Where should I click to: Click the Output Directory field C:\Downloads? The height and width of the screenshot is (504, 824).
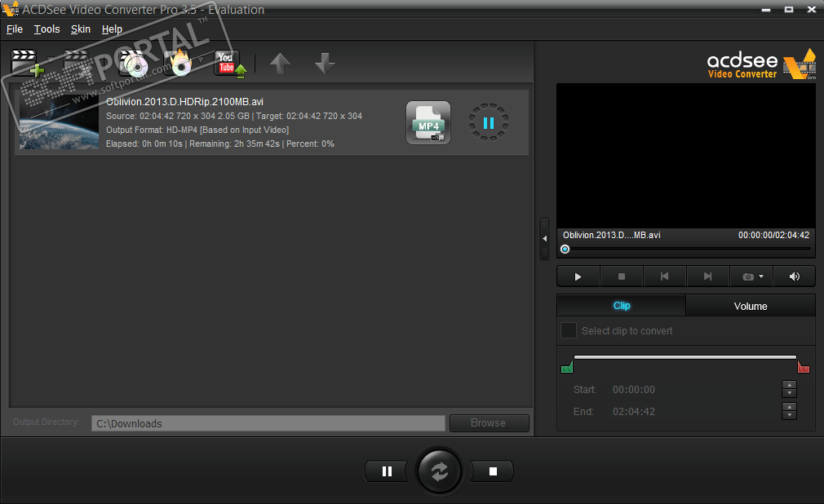[268, 423]
